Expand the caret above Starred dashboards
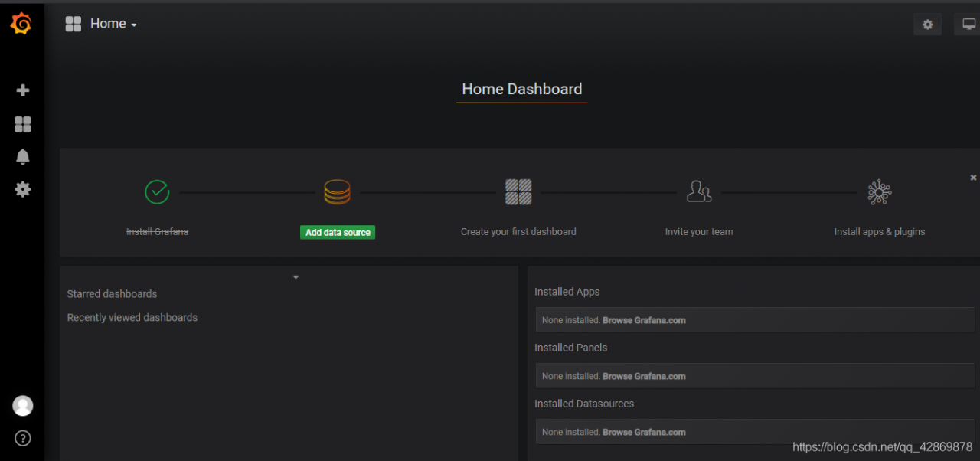This screenshot has width=980, height=461. (296, 277)
